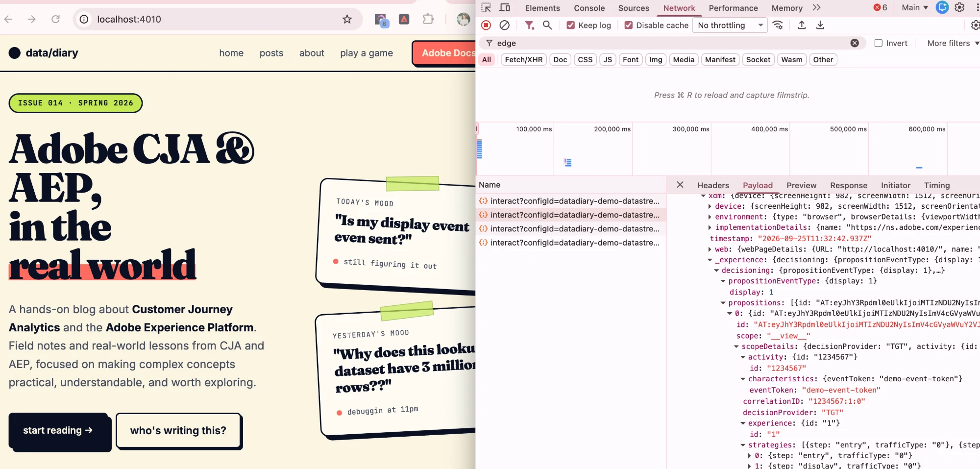This screenshot has height=469, width=980.
Task: Open the network search magnifier
Action: click(x=547, y=25)
